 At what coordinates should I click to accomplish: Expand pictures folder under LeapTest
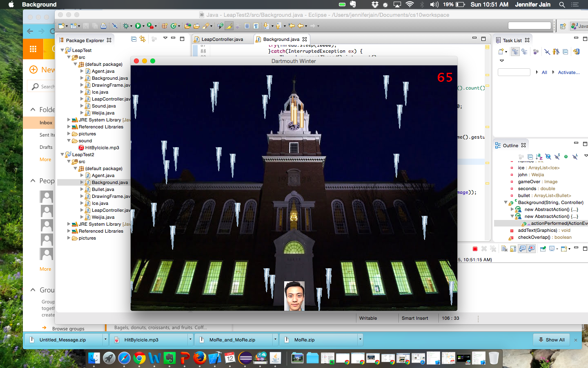[69, 134]
